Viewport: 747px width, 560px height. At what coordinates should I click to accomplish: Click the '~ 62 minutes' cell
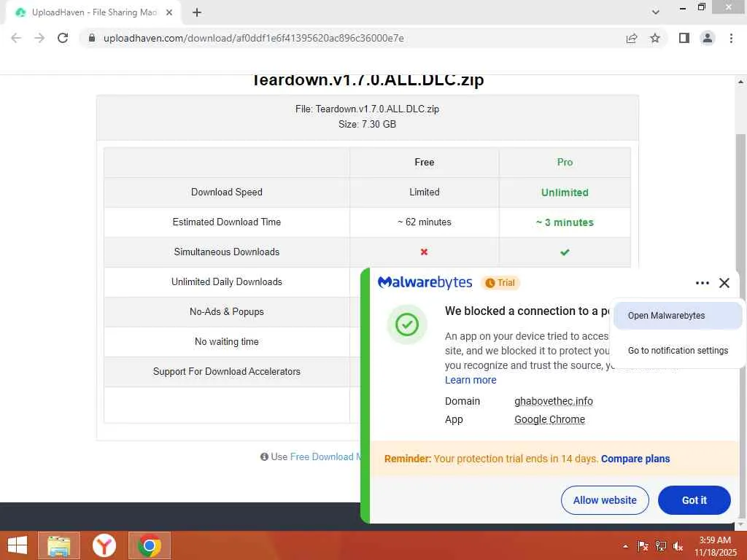click(x=425, y=222)
